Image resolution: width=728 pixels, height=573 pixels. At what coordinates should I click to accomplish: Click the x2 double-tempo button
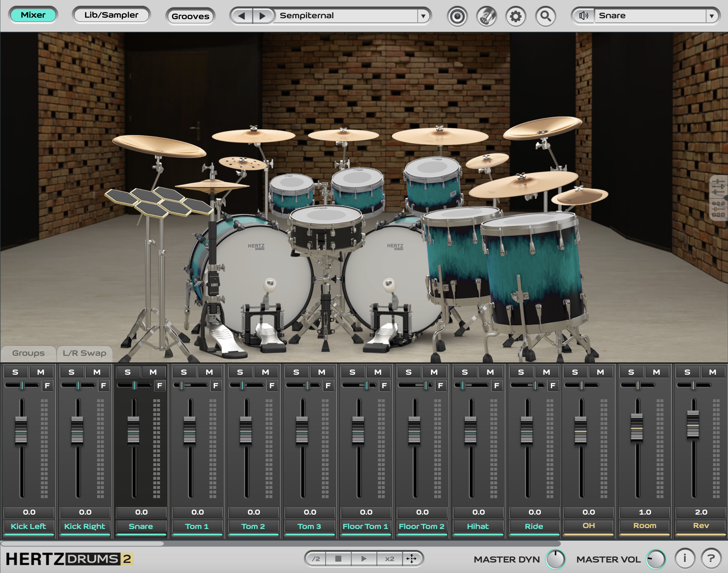[389, 559]
